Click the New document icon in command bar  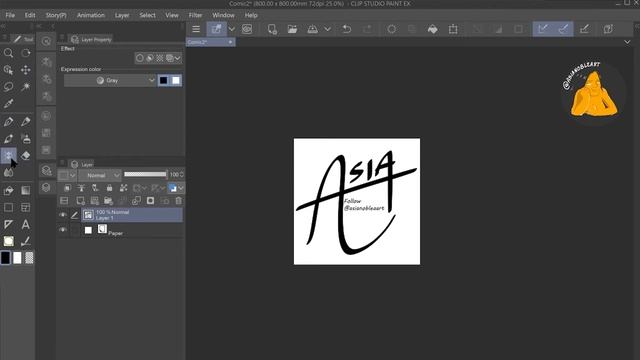pos(272,29)
